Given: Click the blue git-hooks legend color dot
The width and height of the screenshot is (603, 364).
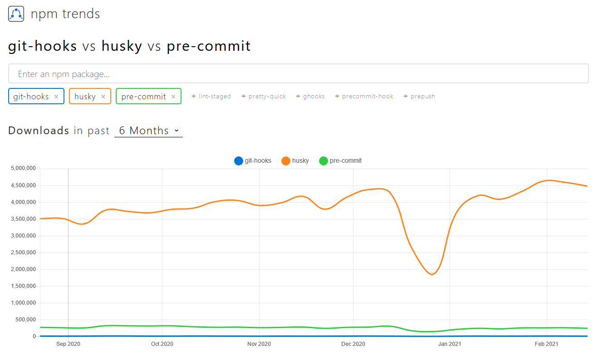Looking at the screenshot, I should click(239, 161).
